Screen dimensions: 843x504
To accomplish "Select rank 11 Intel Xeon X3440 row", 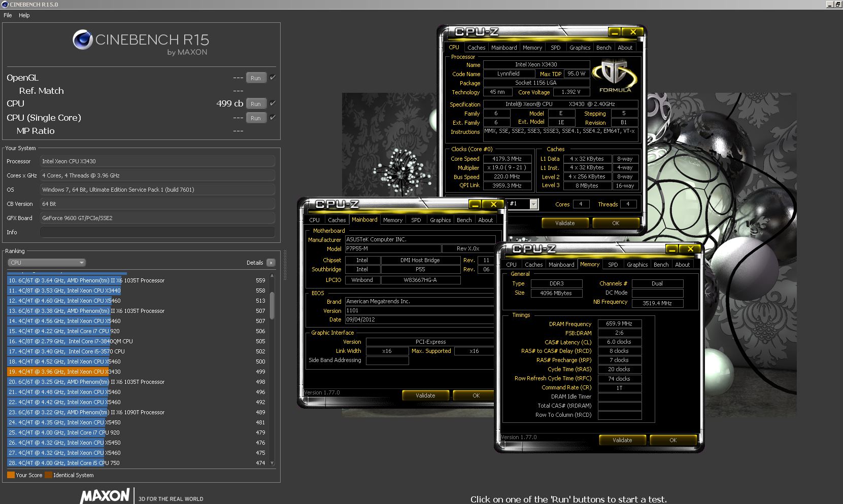I will [x=137, y=291].
